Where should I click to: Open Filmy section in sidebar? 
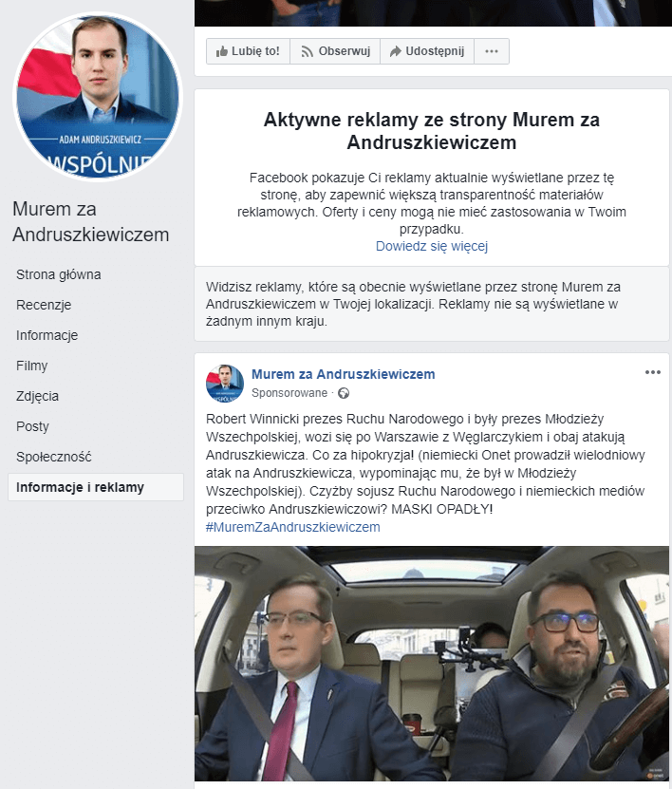tap(31, 366)
